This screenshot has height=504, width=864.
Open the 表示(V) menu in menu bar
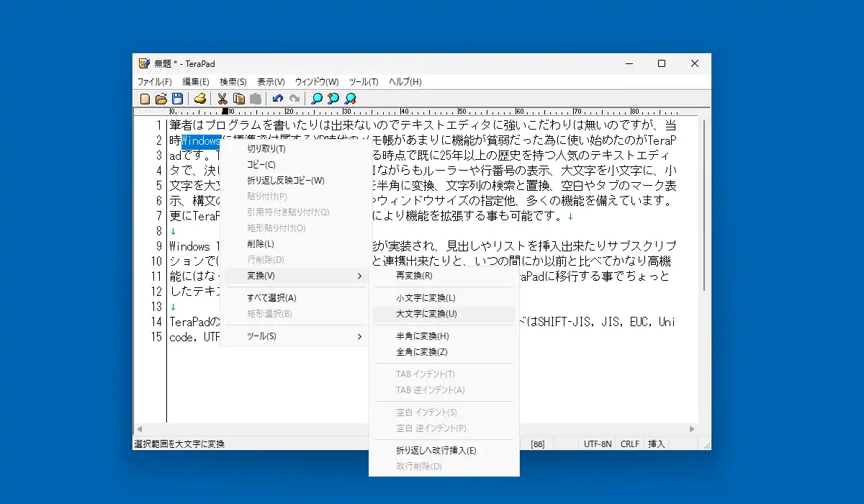[271, 81]
